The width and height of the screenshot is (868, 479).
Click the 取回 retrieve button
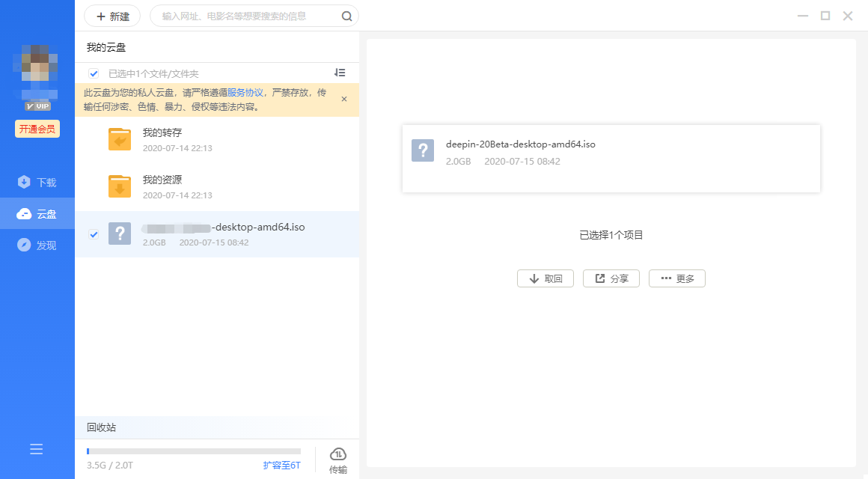click(x=545, y=278)
